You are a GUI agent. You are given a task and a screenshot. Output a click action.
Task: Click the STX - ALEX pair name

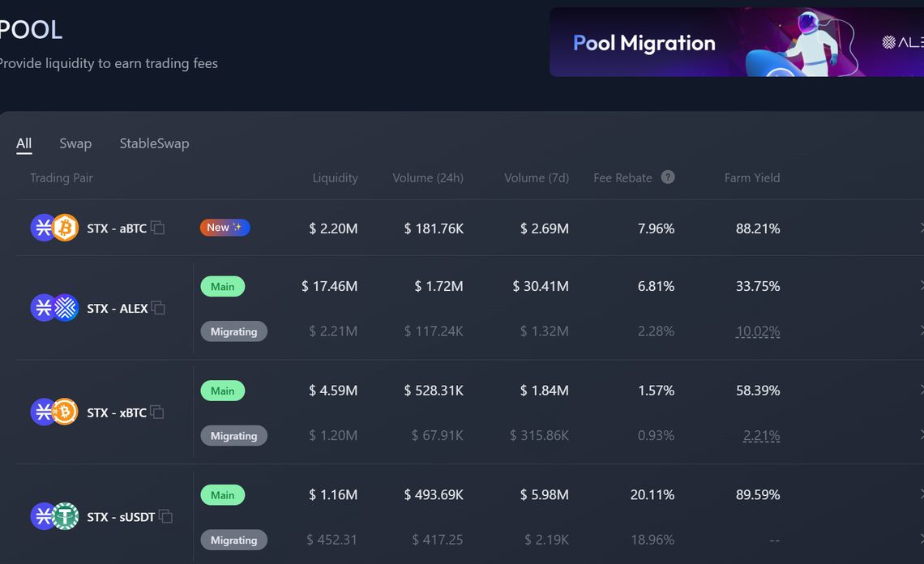[118, 308]
